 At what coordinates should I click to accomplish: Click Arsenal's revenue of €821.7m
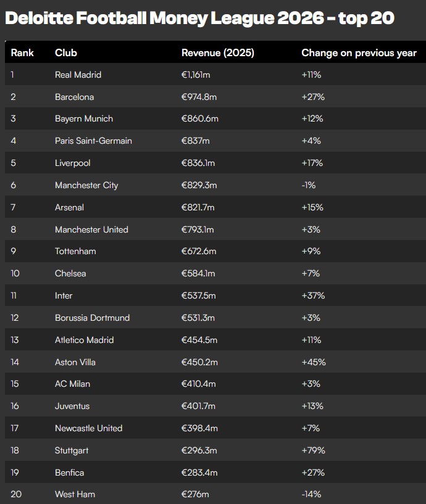click(x=199, y=207)
